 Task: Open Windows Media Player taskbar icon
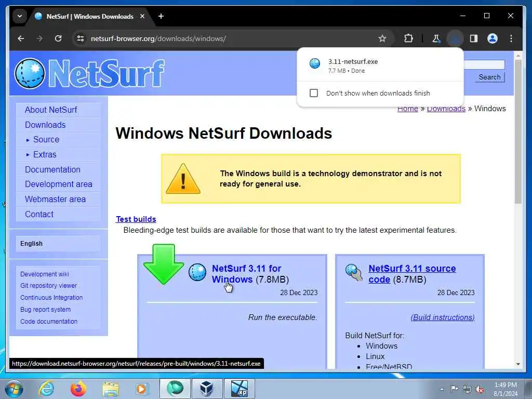[x=142, y=389]
